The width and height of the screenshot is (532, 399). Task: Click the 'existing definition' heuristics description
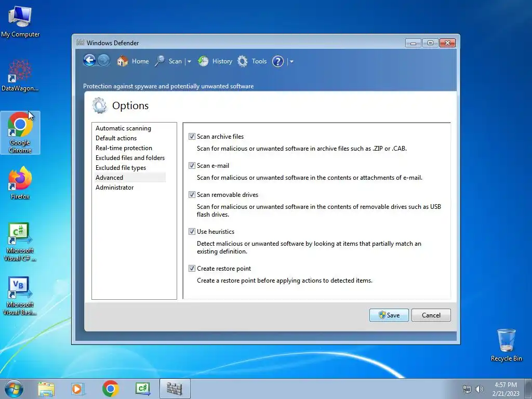[x=309, y=247]
